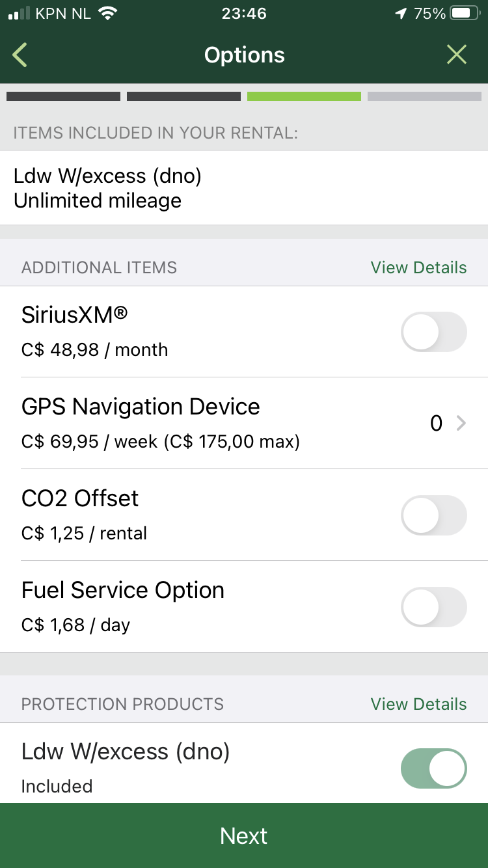Tap the location arrow status icon
Image resolution: width=488 pixels, height=868 pixels.
point(401,14)
